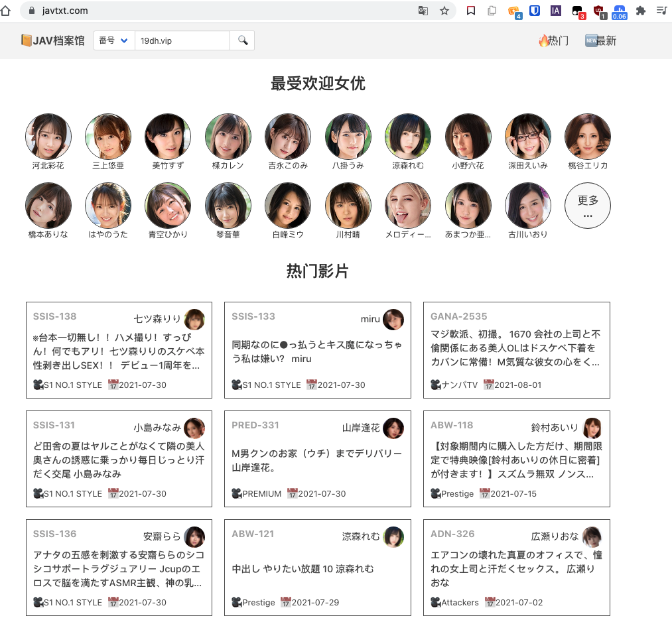
Task: Click the purple IA extension icon
Action: pyautogui.click(x=556, y=11)
